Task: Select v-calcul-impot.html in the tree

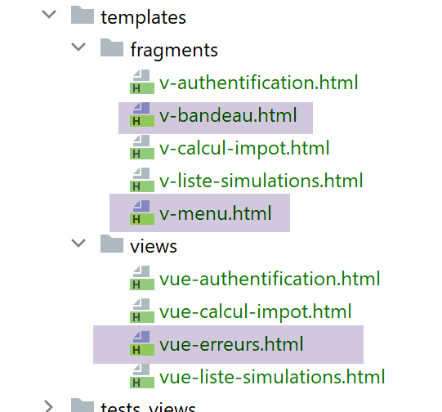Action: coord(244,148)
